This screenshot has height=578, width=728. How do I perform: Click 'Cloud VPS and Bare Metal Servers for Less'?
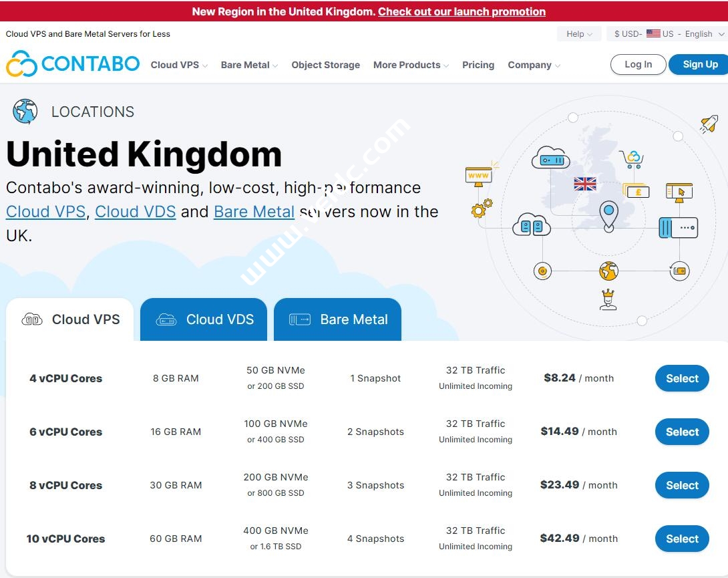click(x=87, y=34)
